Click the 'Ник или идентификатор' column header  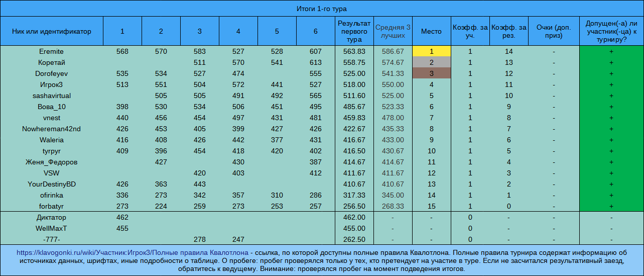pos(52,31)
